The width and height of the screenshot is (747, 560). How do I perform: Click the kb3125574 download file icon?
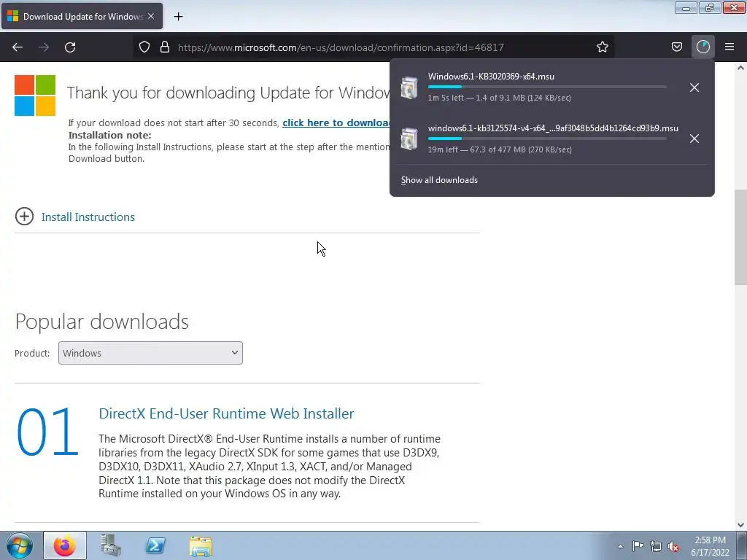coord(409,139)
